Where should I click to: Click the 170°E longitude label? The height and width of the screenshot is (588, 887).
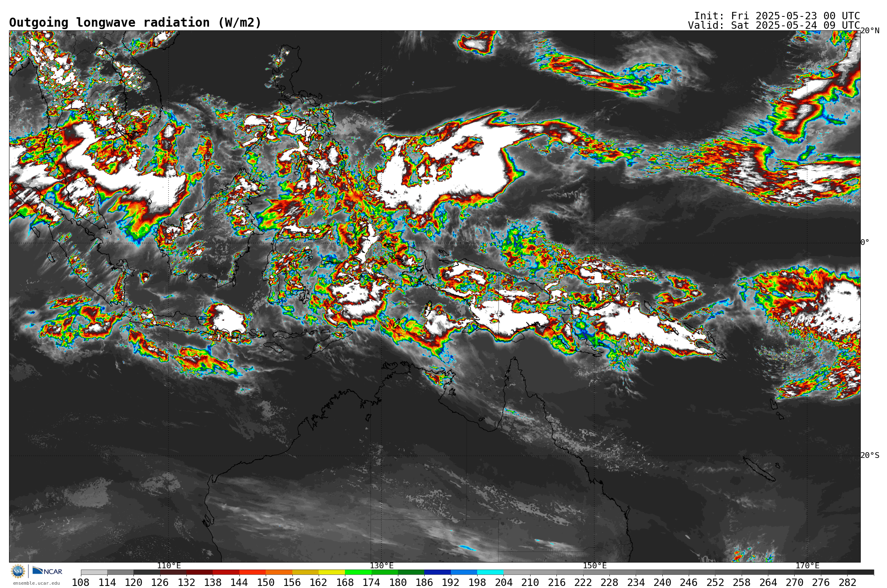tap(807, 566)
